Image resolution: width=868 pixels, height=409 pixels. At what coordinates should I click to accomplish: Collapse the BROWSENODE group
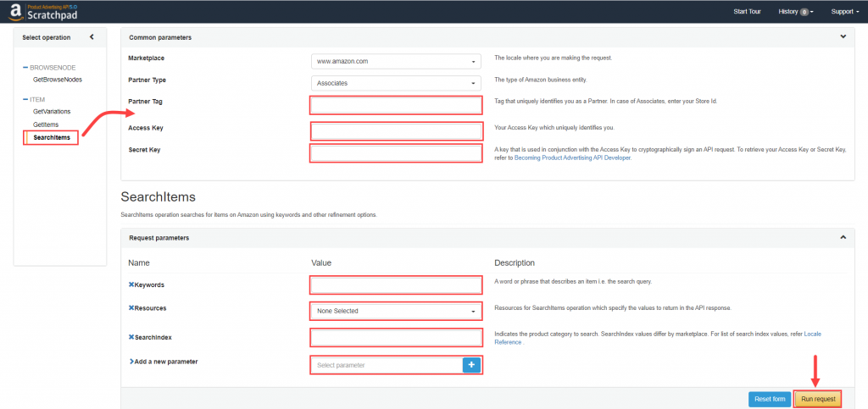tap(25, 68)
